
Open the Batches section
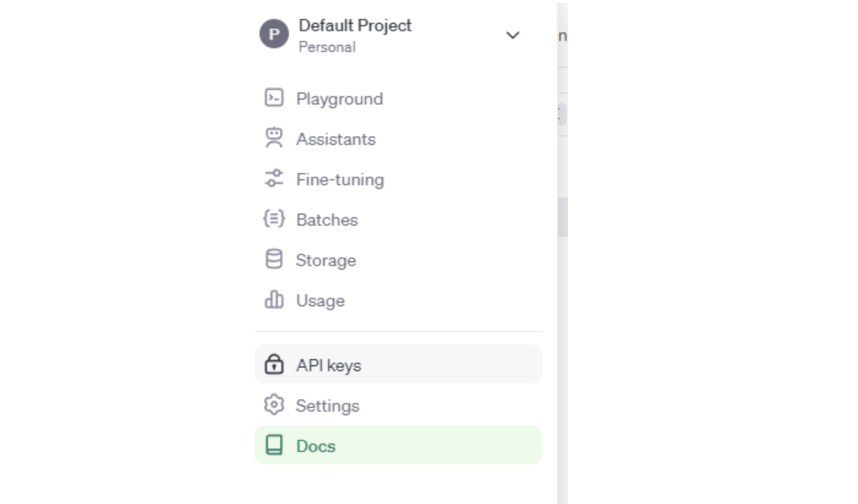[327, 220]
